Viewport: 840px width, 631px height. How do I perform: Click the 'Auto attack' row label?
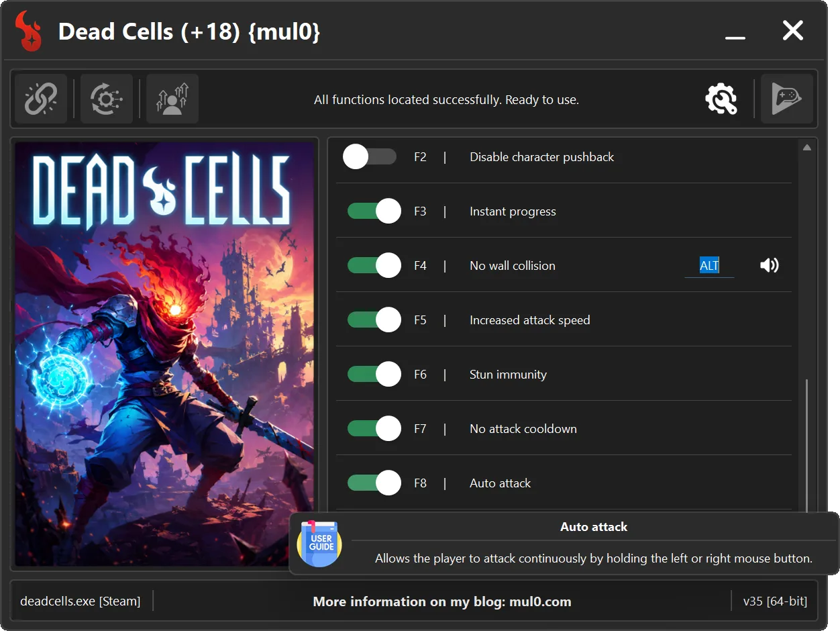pos(500,483)
